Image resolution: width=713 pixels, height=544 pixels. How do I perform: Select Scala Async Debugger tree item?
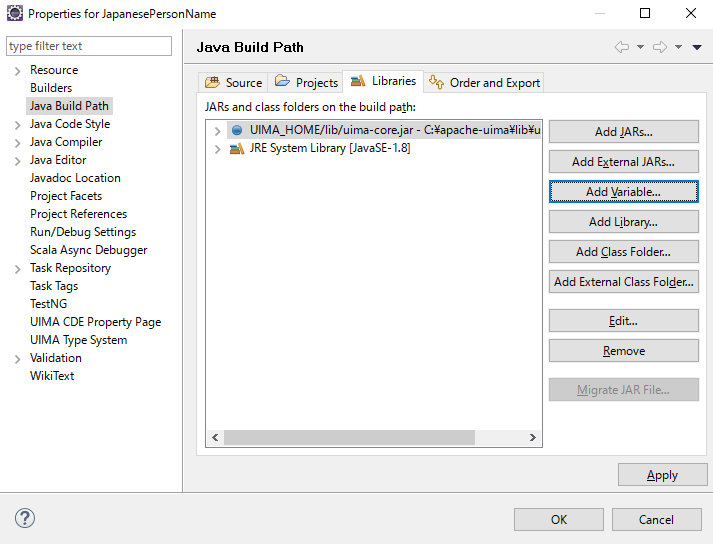[88, 250]
